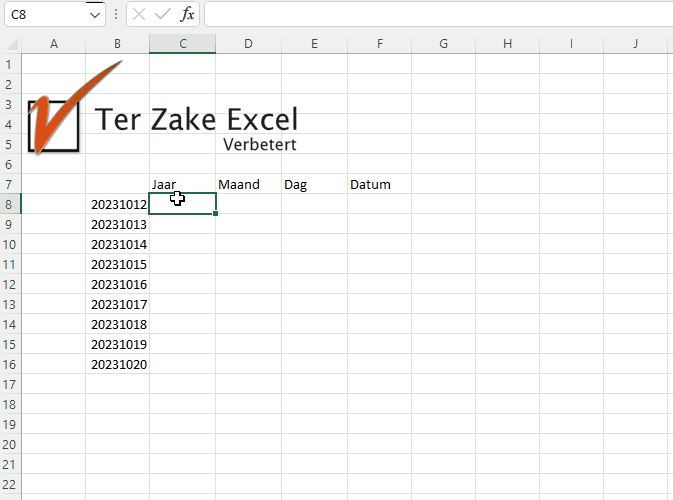Click the 'Jaar' header cell
673x500 pixels.
(x=182, y=185)
